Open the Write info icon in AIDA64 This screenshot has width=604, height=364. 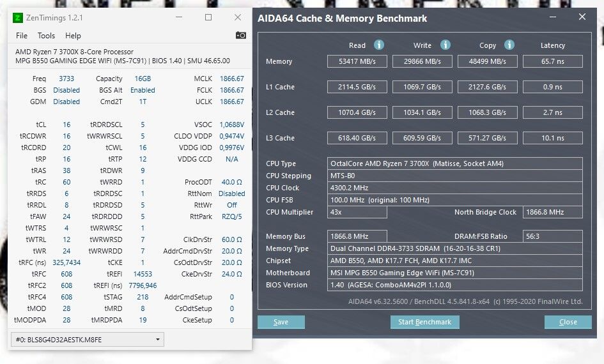pyautogui.click(x=445, y=45)
